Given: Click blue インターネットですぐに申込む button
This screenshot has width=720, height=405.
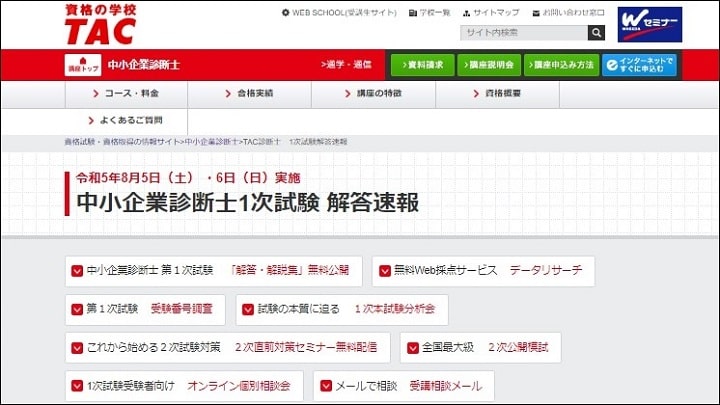Looking at the screenshot, I should pyautogui.click(x=639, y=65).
